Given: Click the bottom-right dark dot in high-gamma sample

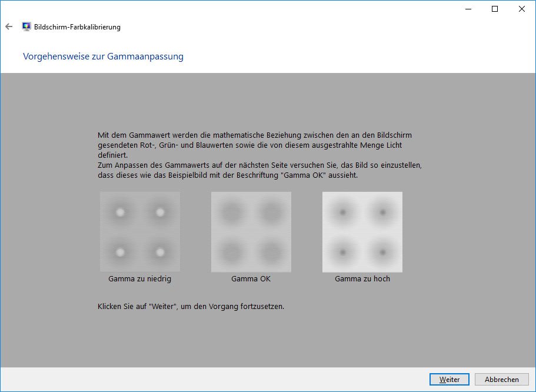Looking at the screenshot, I should 382,252.
